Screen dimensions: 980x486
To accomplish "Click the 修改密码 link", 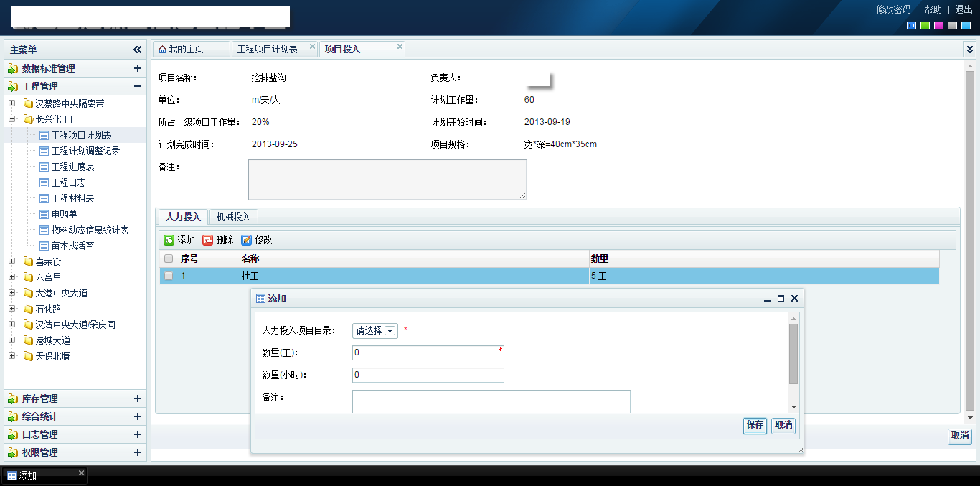I will tap(893, 9).
